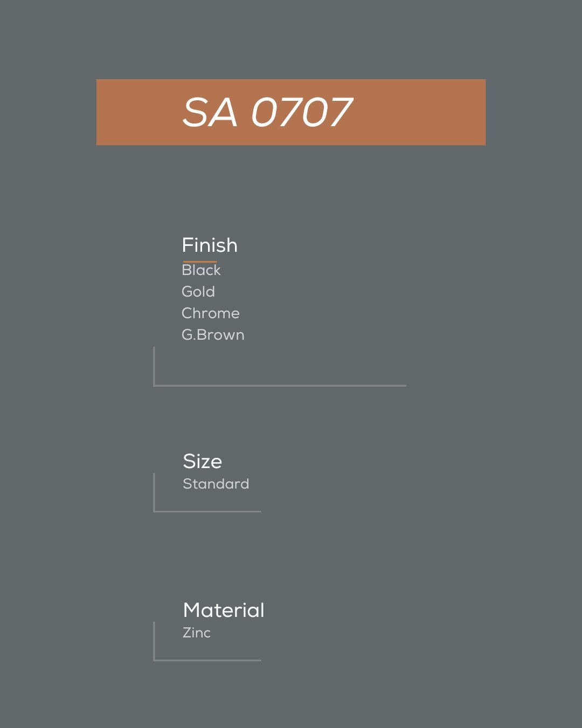Click the "SA" letters in the title
The image size is (582, 728).
(210, 113)
